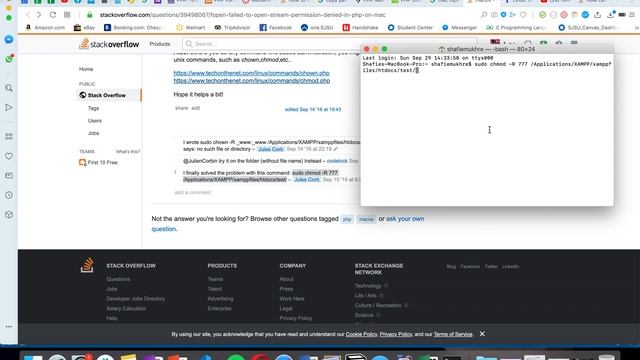Open the C Programming Language bookmark
640x360 pixels.
tap(516, 27)
